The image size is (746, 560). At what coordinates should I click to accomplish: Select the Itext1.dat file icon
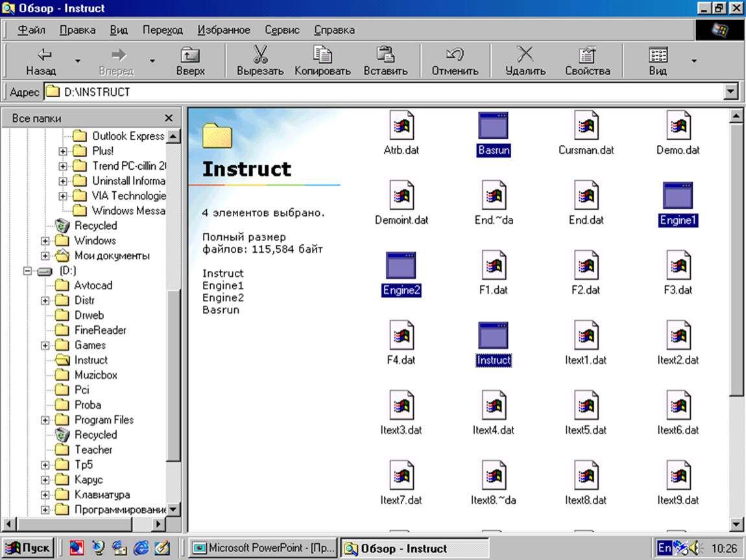point(586,336)
